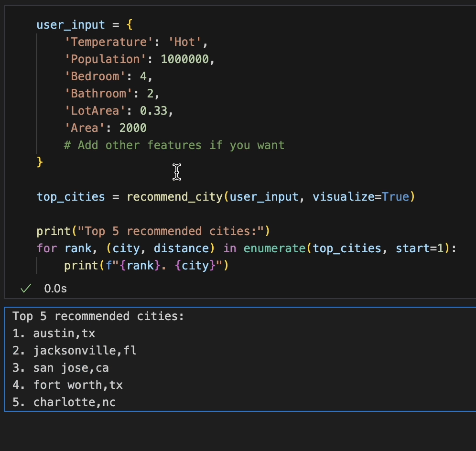The image size is (476, 451).
Task: Click the 'Bedroom' dictionary key
Action: click(95, 76)
